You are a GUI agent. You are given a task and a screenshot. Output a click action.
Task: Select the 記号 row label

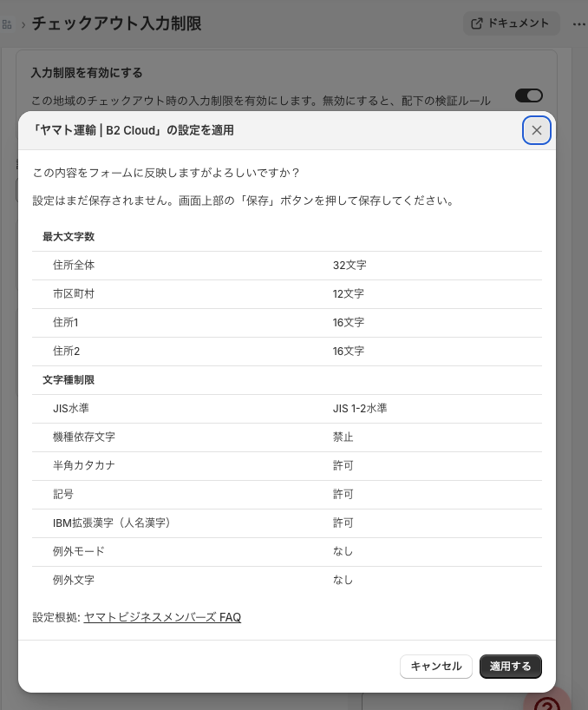[x=63, y=494]
